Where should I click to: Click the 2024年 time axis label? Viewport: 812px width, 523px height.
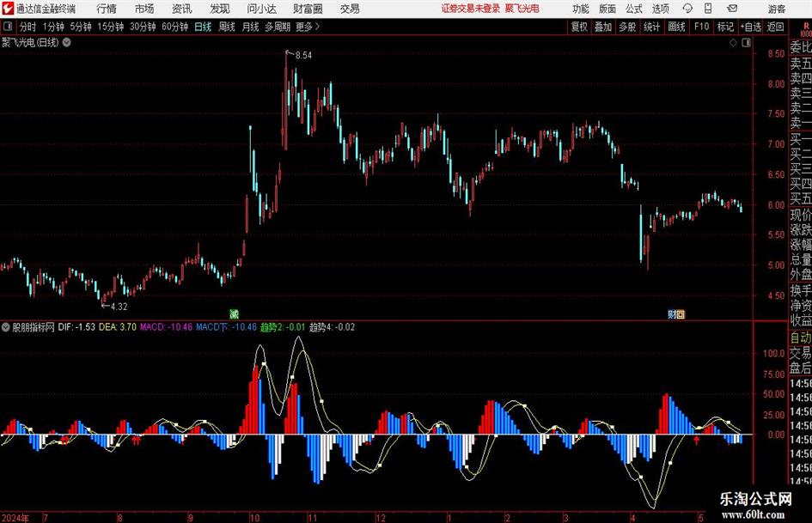click(15, 518)
